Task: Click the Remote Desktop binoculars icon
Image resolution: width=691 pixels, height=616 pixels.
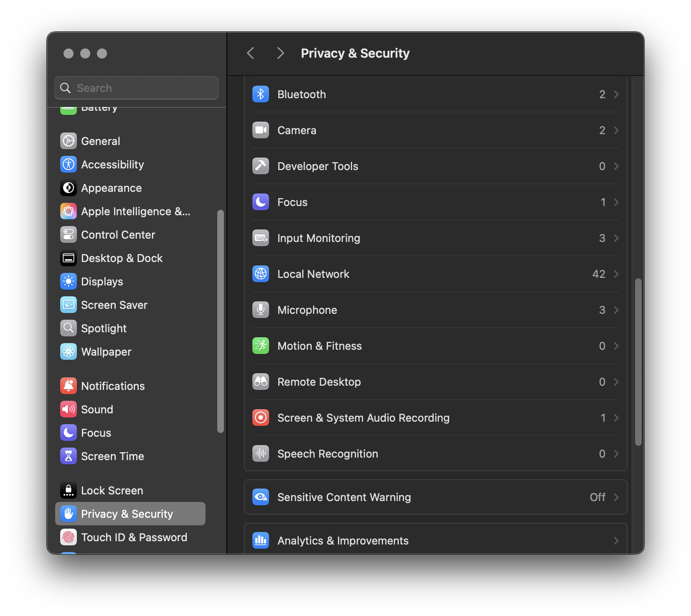Action: pos(261,382)
